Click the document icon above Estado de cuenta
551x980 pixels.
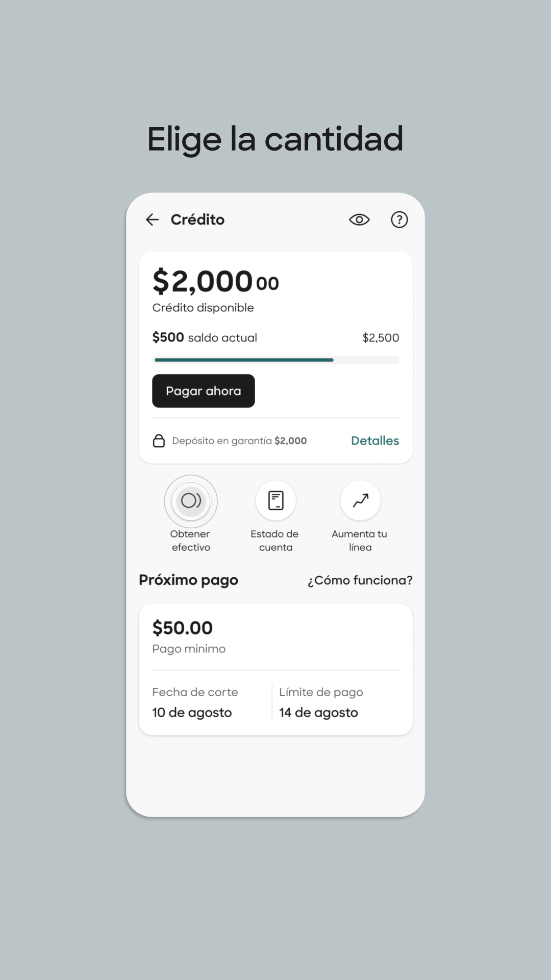point(275,502)
